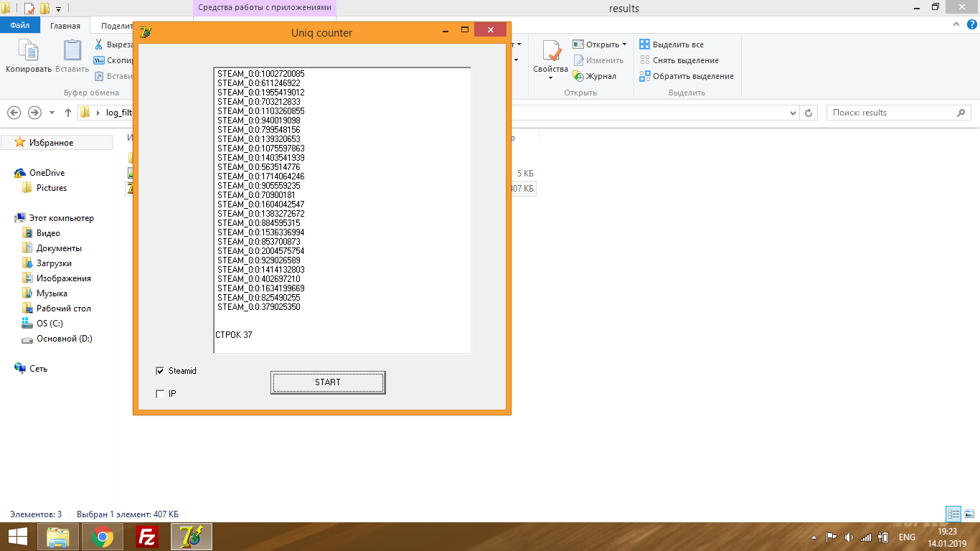
Task: Open the Файл (File) tab
Action: (20, 25)
